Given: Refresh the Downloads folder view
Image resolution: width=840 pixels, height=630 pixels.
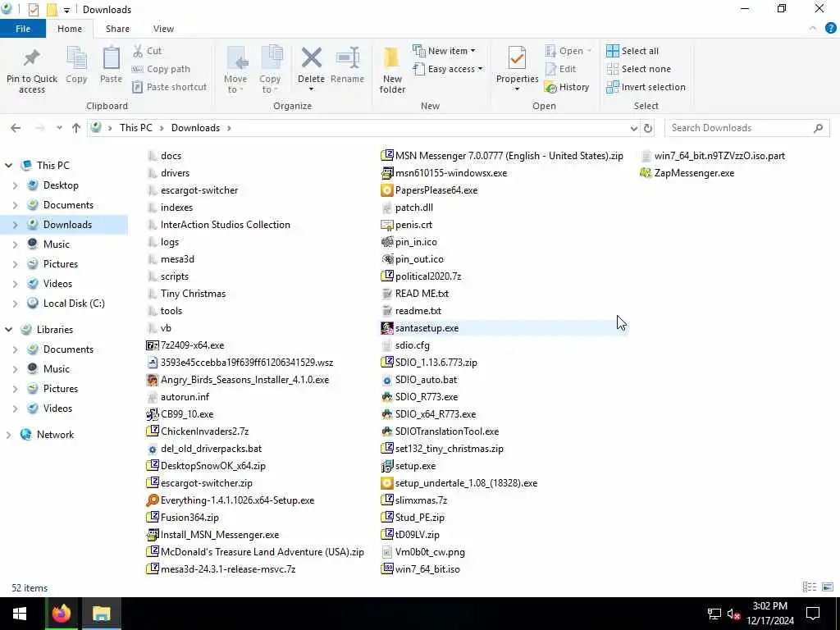Looking at the screenshot, I should pos(648,128).
